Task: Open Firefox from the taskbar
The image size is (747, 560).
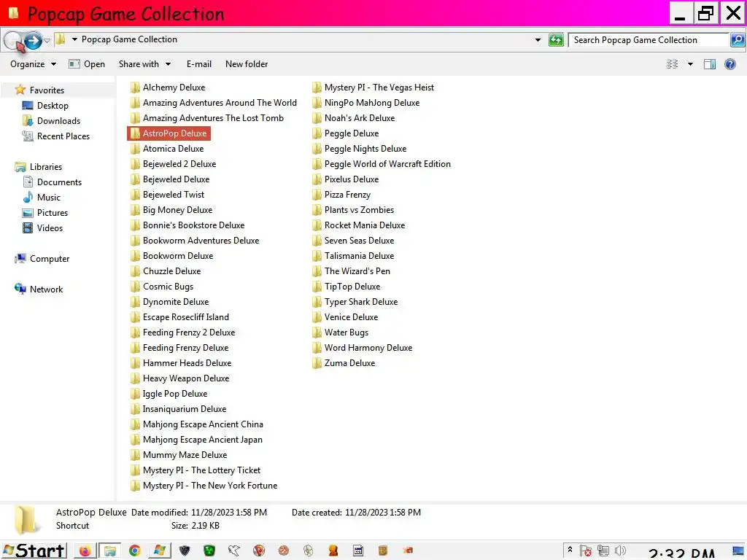Action: point(85,551)
